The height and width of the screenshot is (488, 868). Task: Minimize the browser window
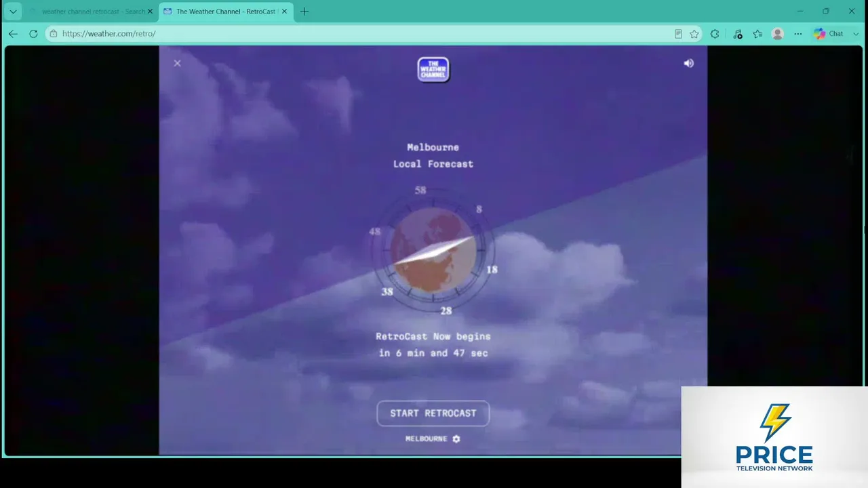800,12
